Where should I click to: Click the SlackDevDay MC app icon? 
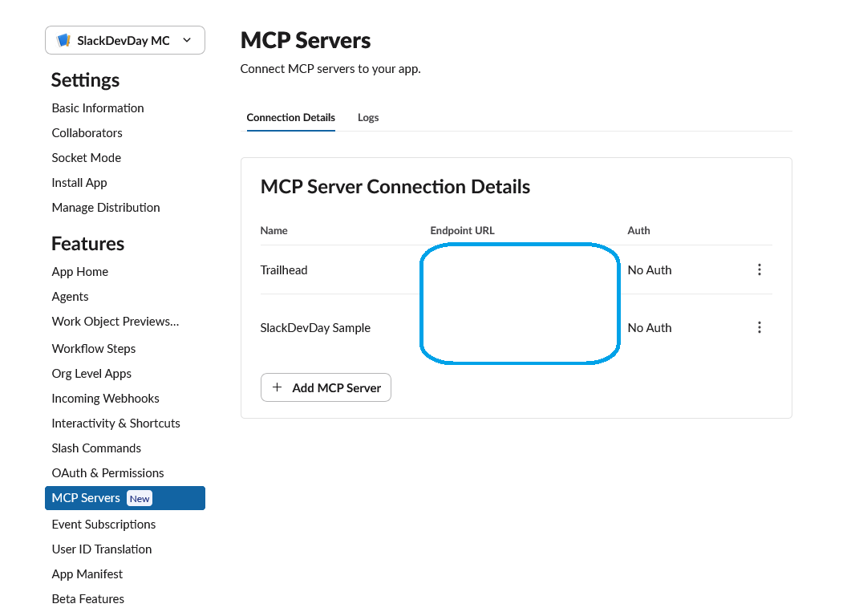(64, 40)
